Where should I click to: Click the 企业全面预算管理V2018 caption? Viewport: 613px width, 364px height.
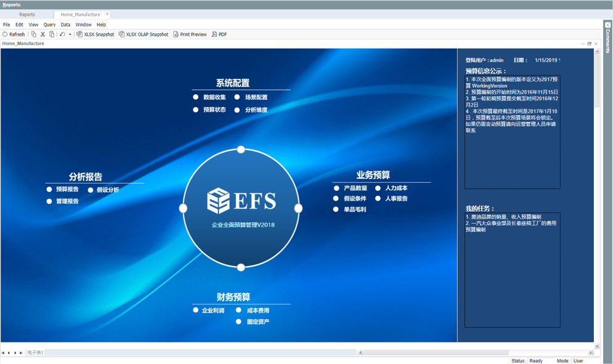(x=243, y=225)
